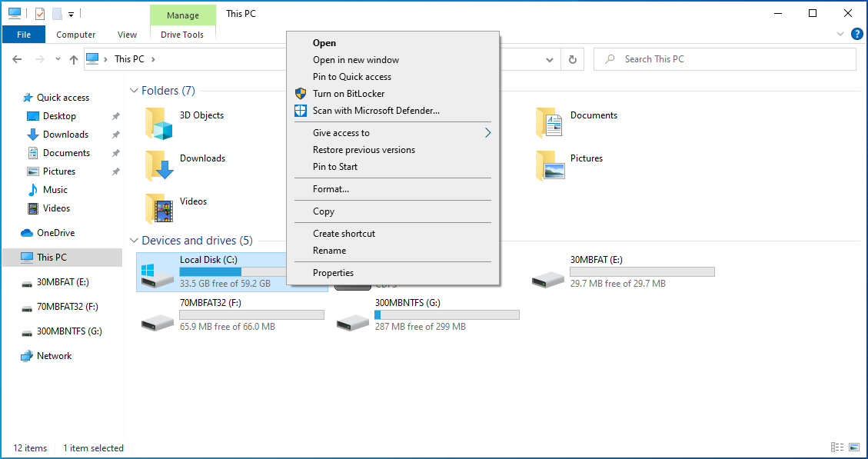
Task: Open the Drive Tools tab
Action: [182, 35]
